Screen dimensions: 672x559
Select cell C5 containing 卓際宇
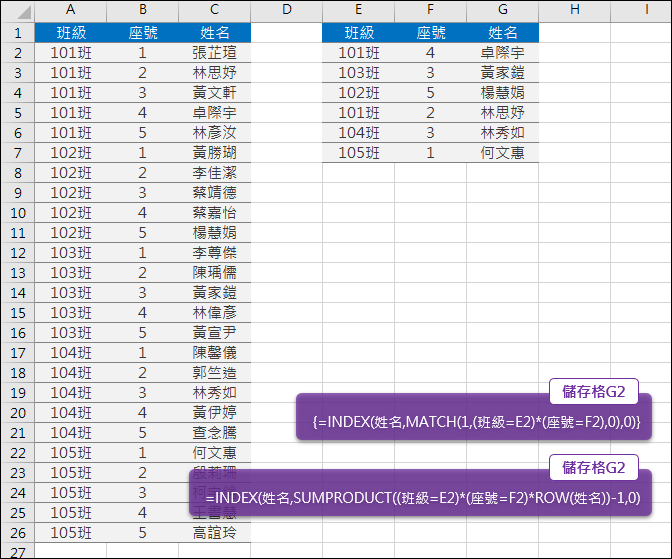[215, 113]
